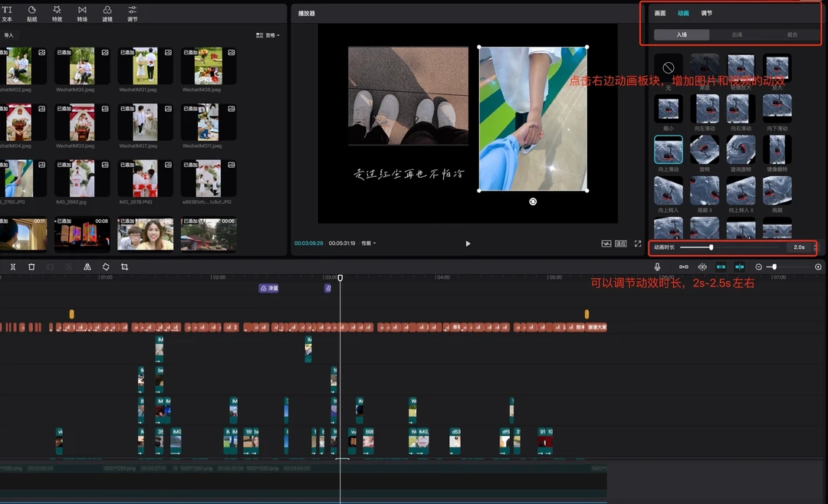Click the delete (trash) icon in timeline toolbar
Screen dimensions: 828x504
point(31,267)
